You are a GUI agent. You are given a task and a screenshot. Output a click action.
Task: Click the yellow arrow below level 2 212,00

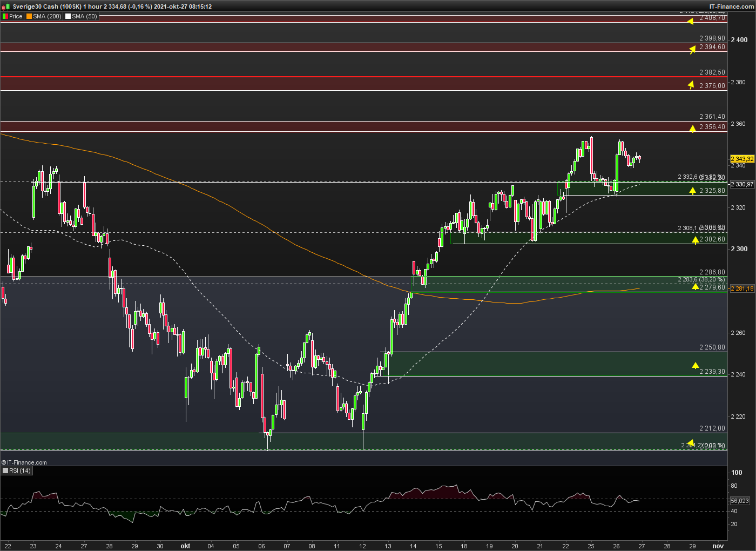coord(690,443)
